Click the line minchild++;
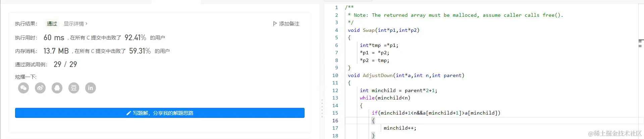This screenshot has width=644, height=139. coord(400,128)
